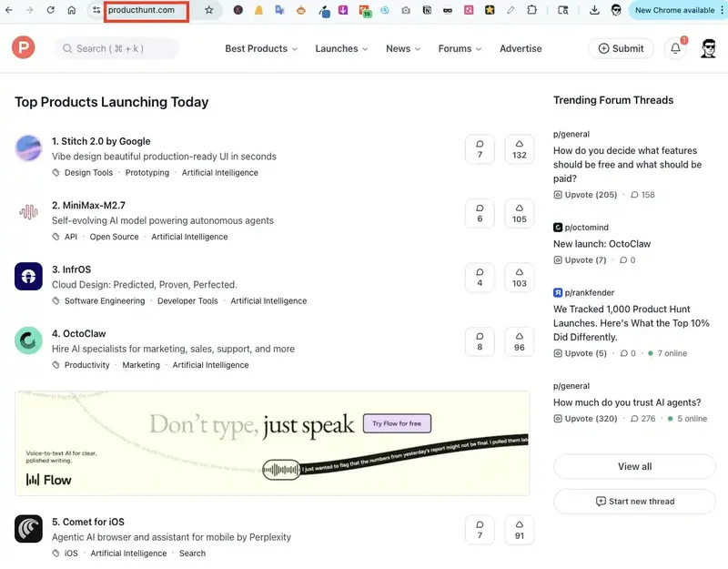Reload the page with the refresh icon
728x569 pixels.
pyautogui.click(x=51, y=10)
